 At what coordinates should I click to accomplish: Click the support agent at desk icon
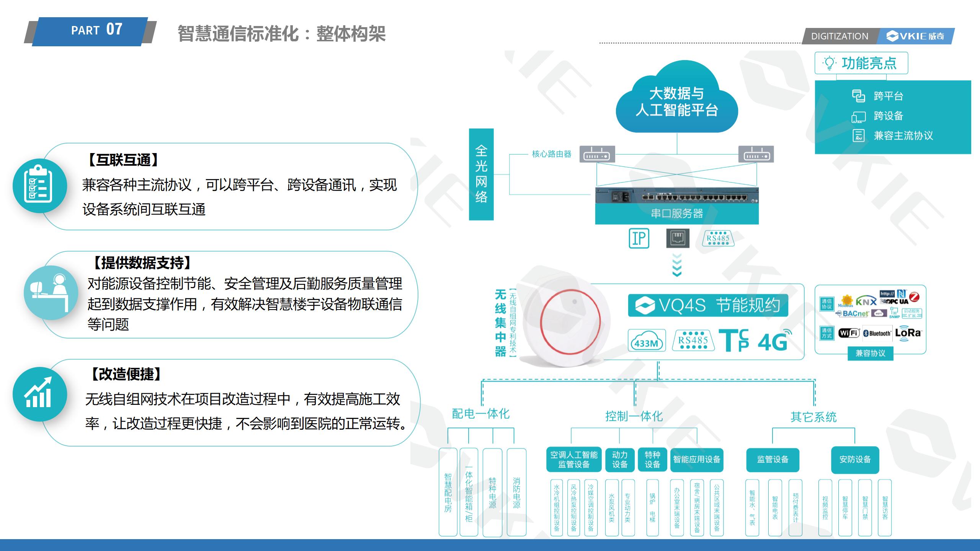coord(51,293)
